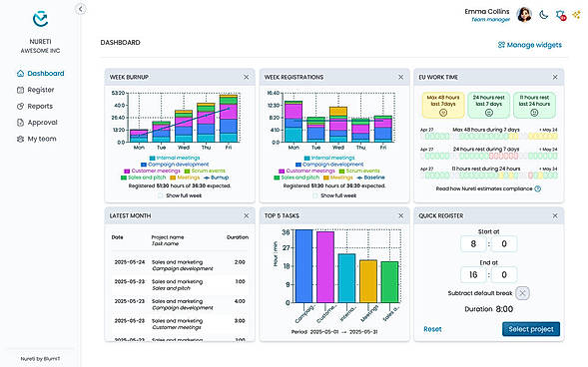Close the Week Burnup widget
Image resolution: width=588 pixels, height=367 pixels.
pos(246,77)
